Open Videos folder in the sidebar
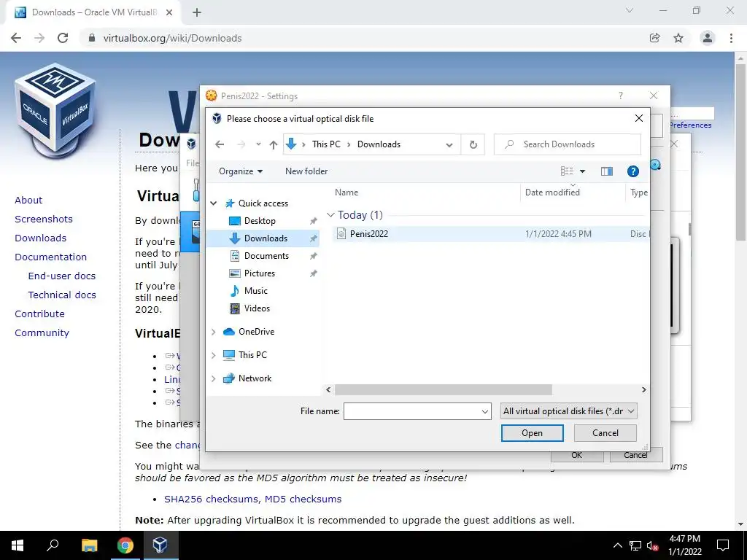 coord(257,308)
